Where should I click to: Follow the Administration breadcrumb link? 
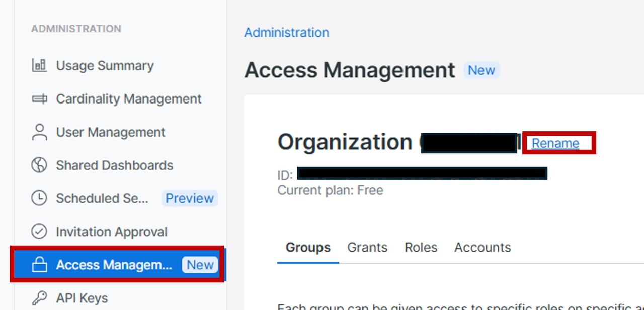pos(286,33)
